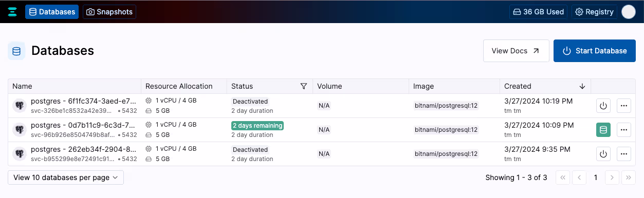Click 3/27/2024 9:35 PM created date

point(537,149)
